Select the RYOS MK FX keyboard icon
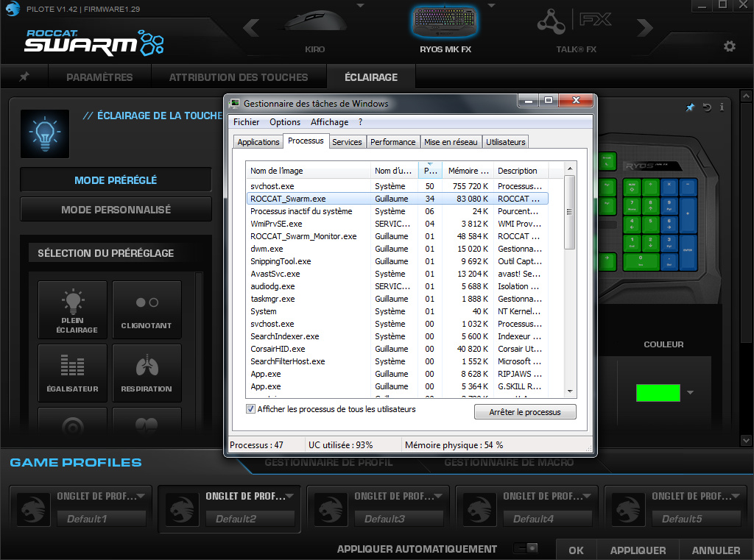754x560 pixels. tap(445, 21)
